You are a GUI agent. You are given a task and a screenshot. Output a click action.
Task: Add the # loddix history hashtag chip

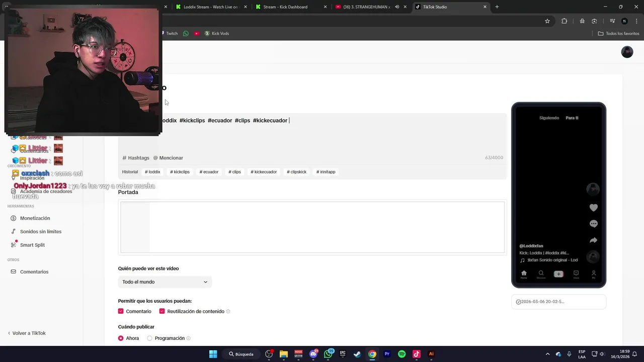[152, 172]
